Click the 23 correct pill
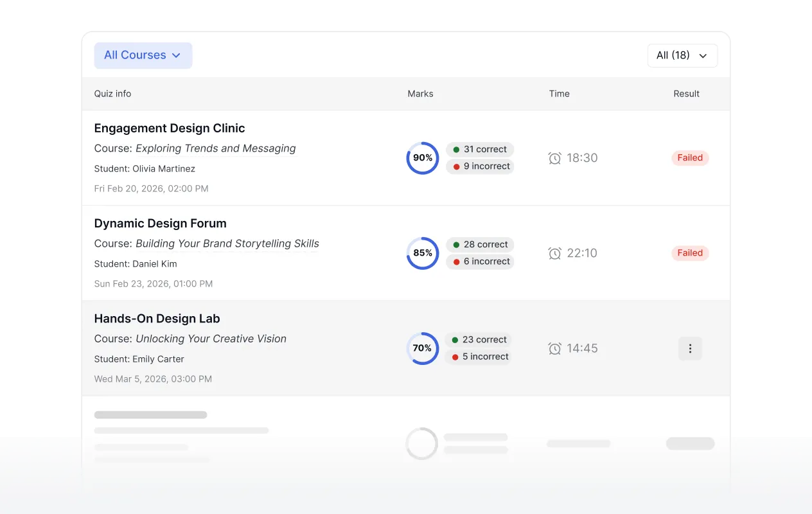 coord(479,339)
